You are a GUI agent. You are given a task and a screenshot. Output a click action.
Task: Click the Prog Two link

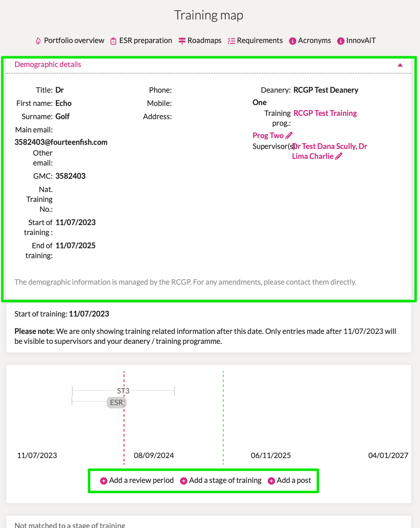pyautogui.click(x=268, y=136)
